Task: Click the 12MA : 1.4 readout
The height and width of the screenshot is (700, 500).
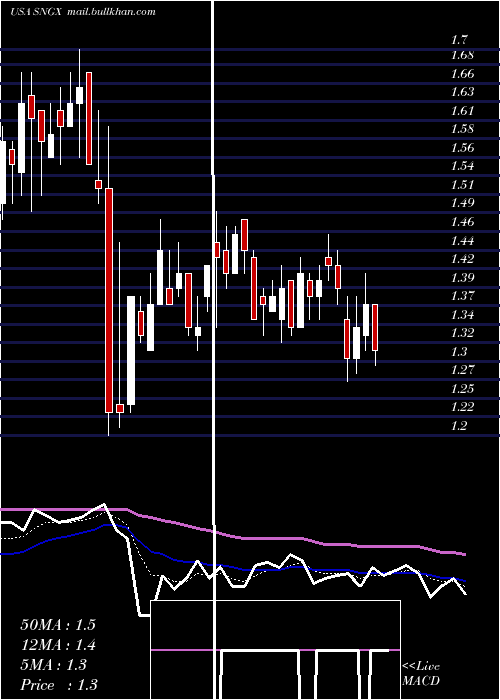Action: 58,645
